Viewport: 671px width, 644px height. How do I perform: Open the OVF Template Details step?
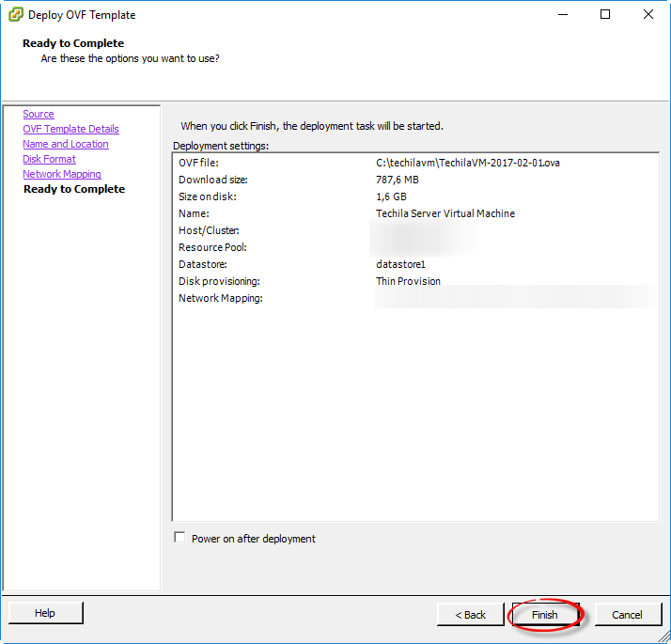pos(70,129)
